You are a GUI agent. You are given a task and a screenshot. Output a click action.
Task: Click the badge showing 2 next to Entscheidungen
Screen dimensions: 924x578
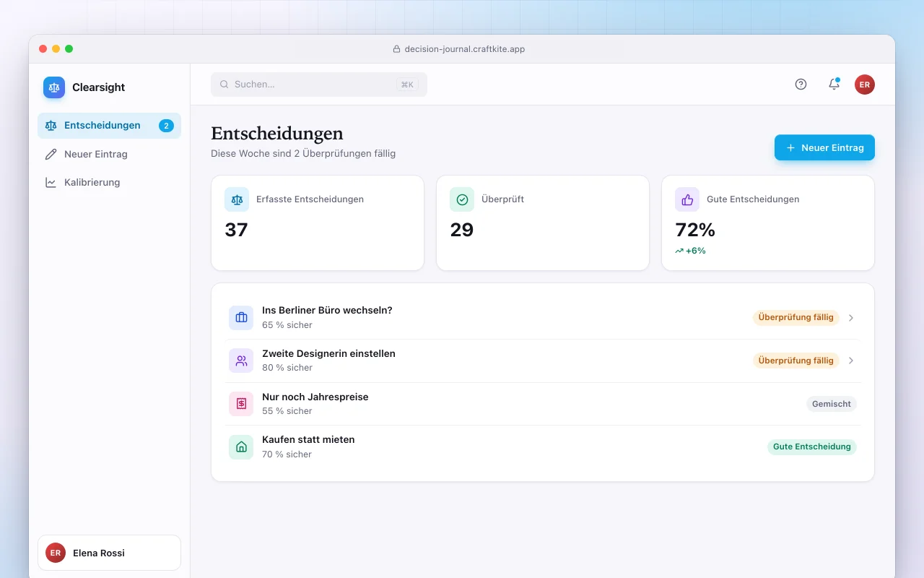pyautogui.click(x=166, y=126)
